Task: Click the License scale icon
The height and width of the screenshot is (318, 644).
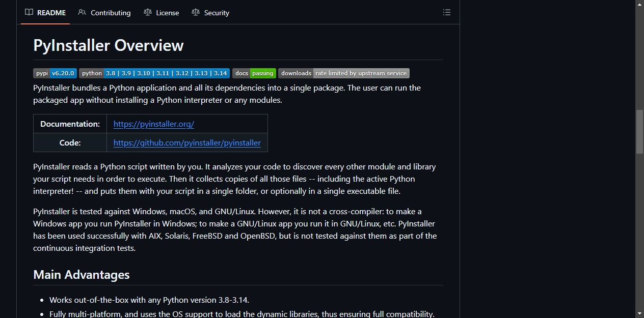Action: pyautogui.click(x=148, y=12)
